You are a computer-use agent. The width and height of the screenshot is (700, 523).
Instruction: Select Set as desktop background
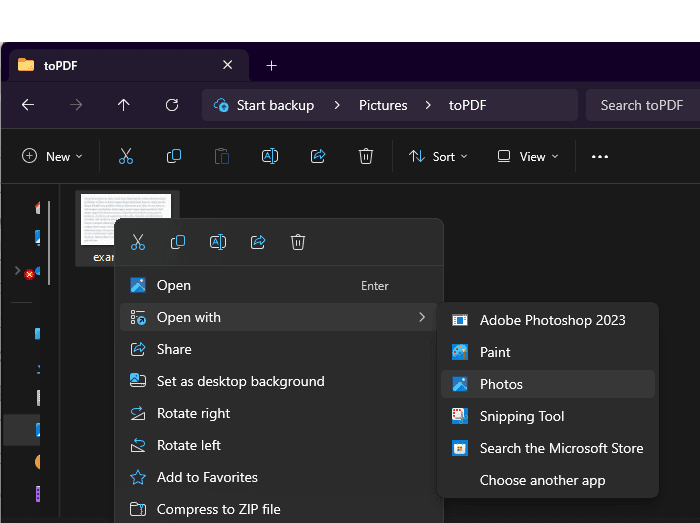(x=279, y=381)
